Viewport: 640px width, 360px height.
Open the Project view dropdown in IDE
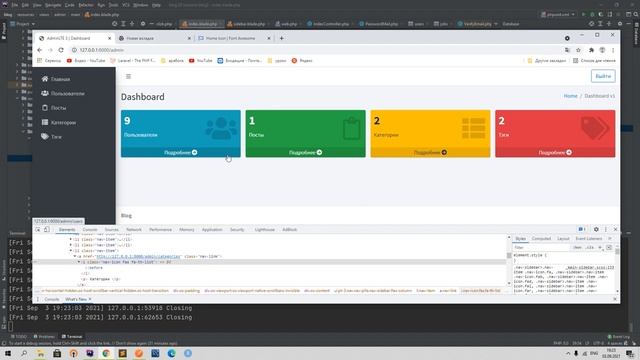pos(23,24)
